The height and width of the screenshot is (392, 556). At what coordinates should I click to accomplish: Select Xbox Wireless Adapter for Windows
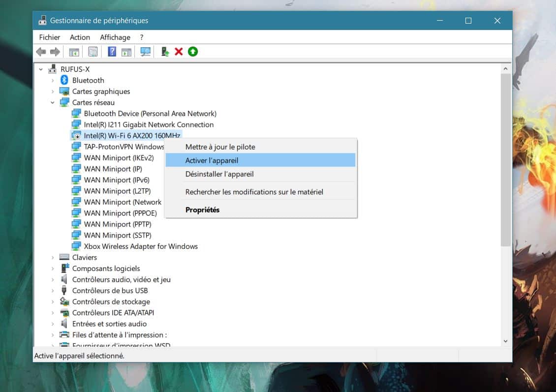[x=141, y=246]
